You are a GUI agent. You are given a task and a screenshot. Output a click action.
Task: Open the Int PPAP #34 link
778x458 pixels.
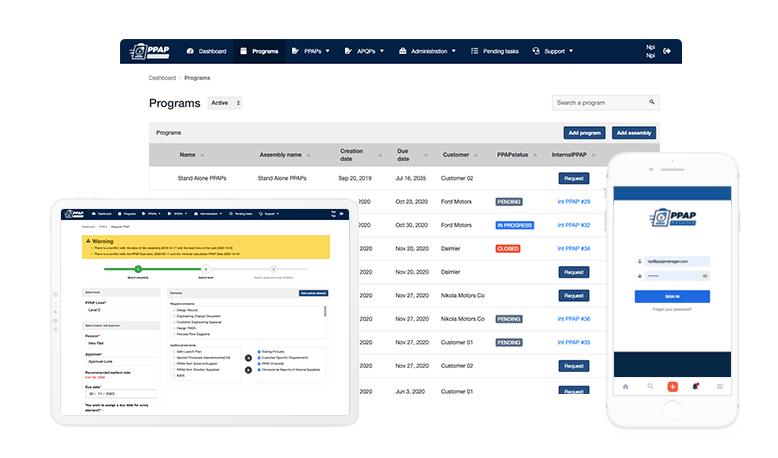coord(574,249)
